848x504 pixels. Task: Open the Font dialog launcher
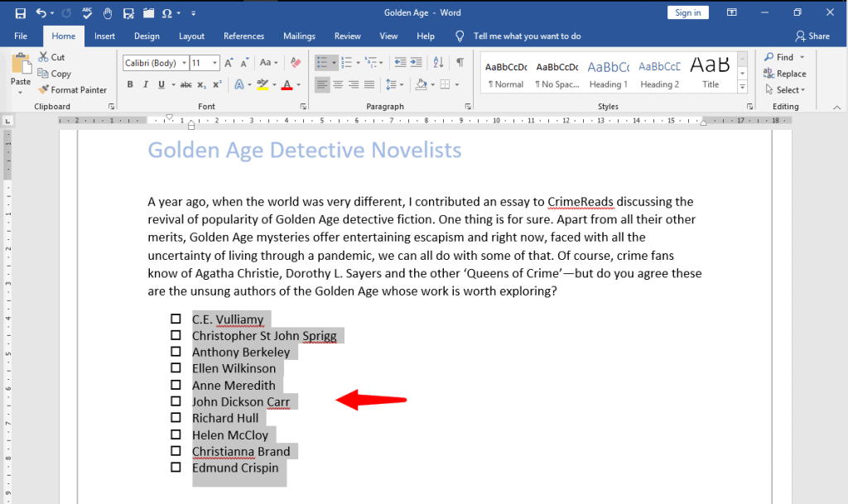click(303, 107)
